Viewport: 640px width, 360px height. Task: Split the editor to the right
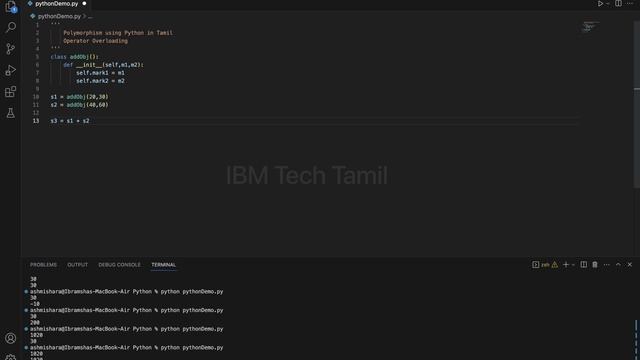tap(618, 4)
